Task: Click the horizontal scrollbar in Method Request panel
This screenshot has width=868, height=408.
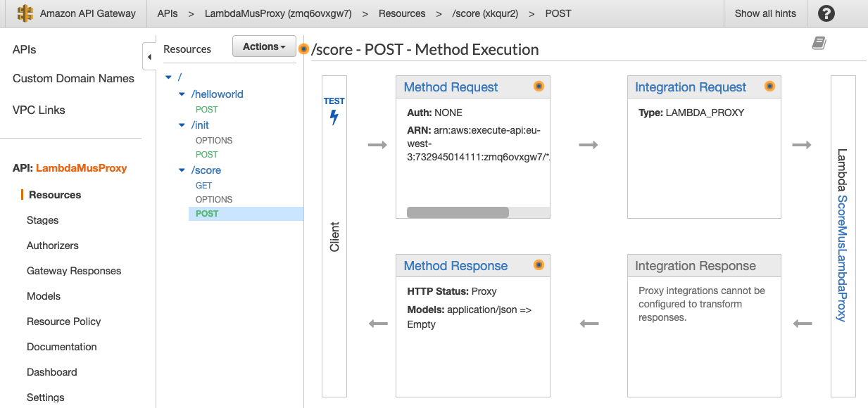Action: coord(458,212)
